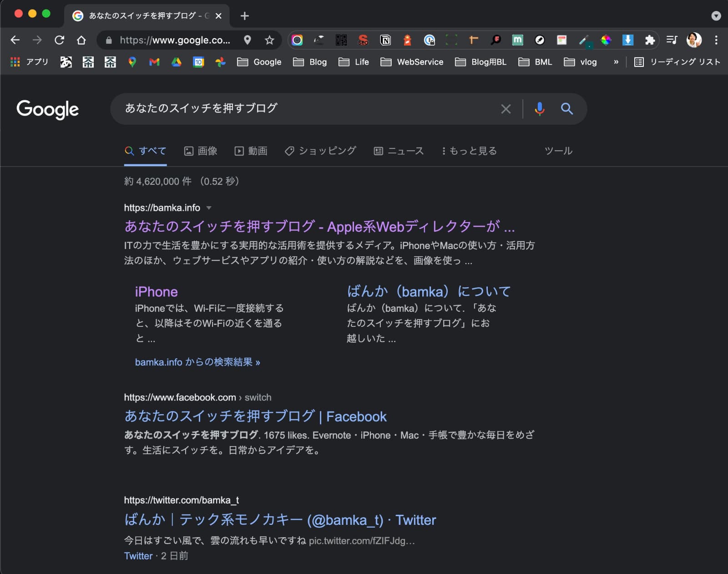Open the Gmail bookmark icon
728x574 pixels.
154,62
